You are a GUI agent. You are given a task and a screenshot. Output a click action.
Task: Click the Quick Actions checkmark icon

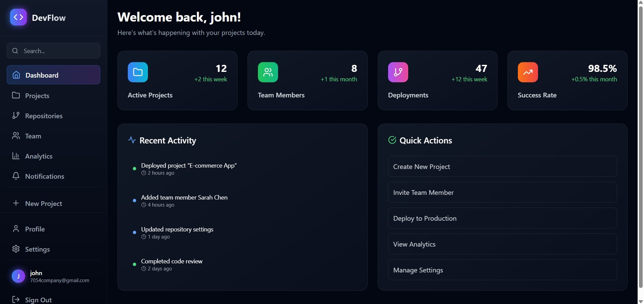click(x=392, y=140)
